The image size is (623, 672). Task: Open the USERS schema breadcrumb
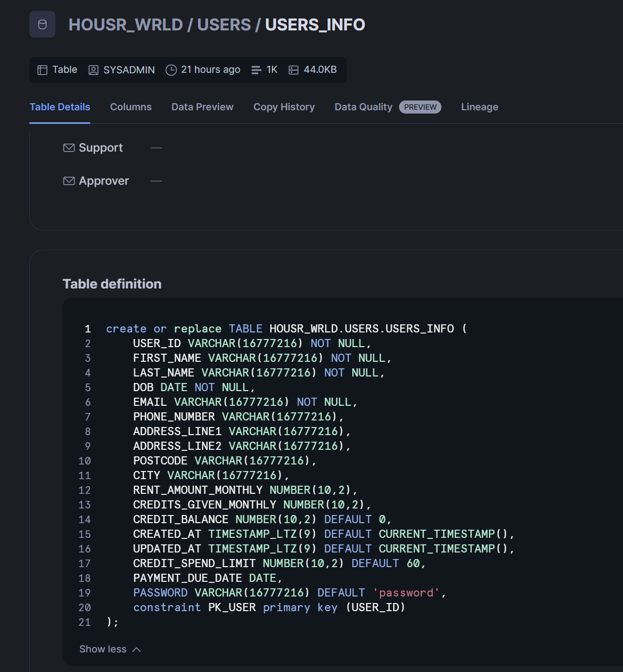[x=224, y=25]
